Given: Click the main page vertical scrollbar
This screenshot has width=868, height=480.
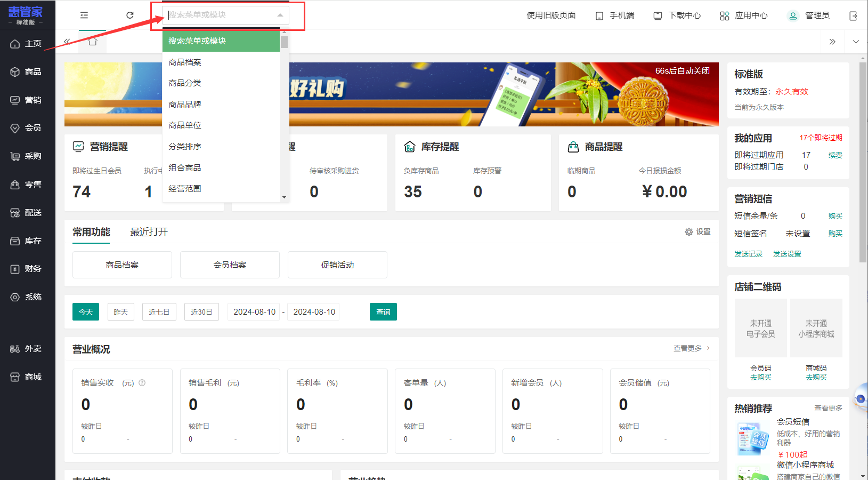Looking at the screenshot, I should [863, 163].
